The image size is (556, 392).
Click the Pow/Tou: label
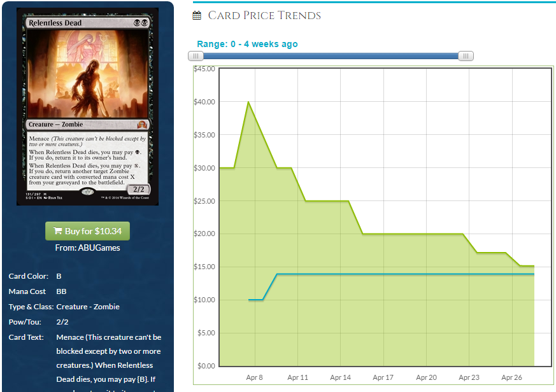25,322
